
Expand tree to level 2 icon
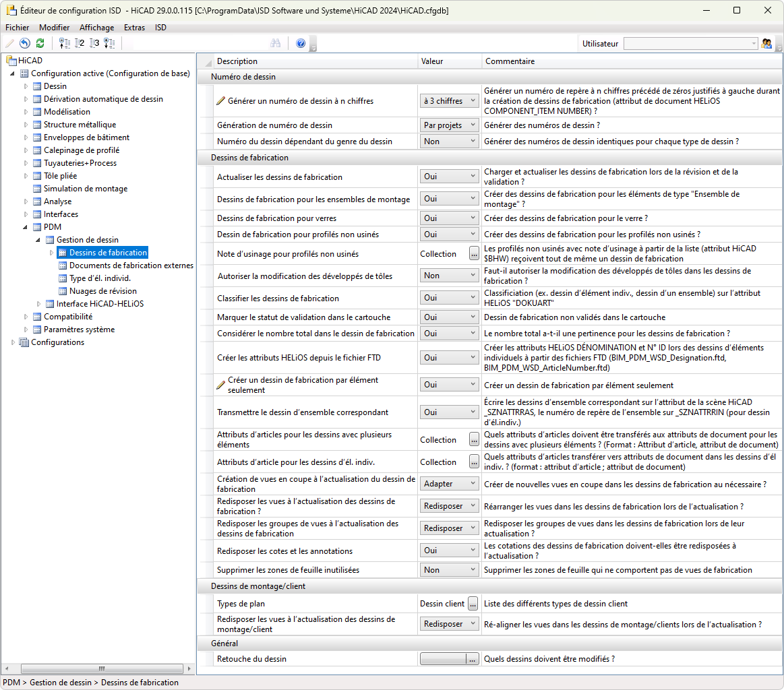click(80, 43)
